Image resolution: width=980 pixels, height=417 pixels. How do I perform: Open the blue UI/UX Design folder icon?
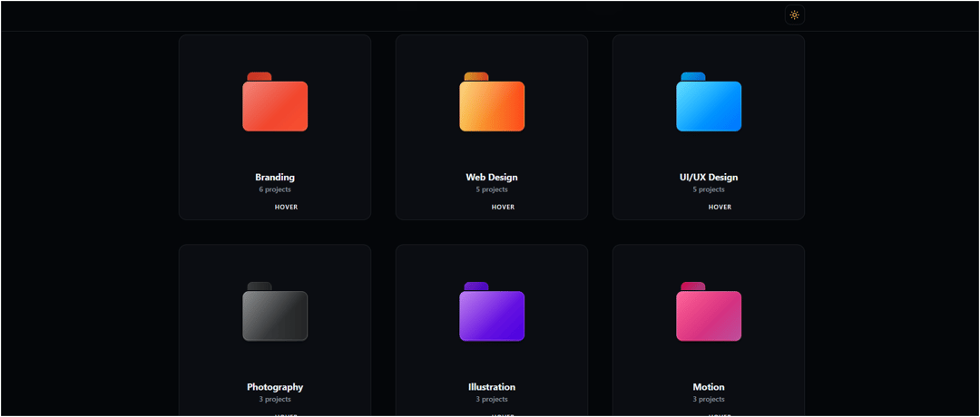[x=709, y=102]
